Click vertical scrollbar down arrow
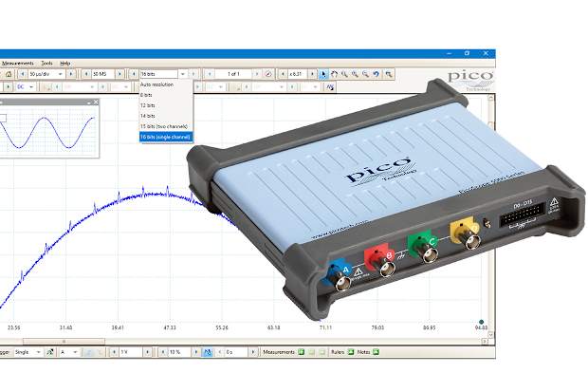The width and height of the screenshot is (588, 392). coord(490,334)
